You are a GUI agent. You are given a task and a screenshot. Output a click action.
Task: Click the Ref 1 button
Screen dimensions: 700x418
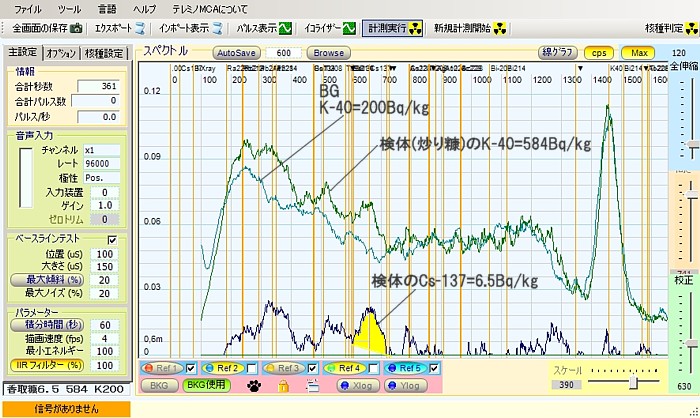[162, 368]
